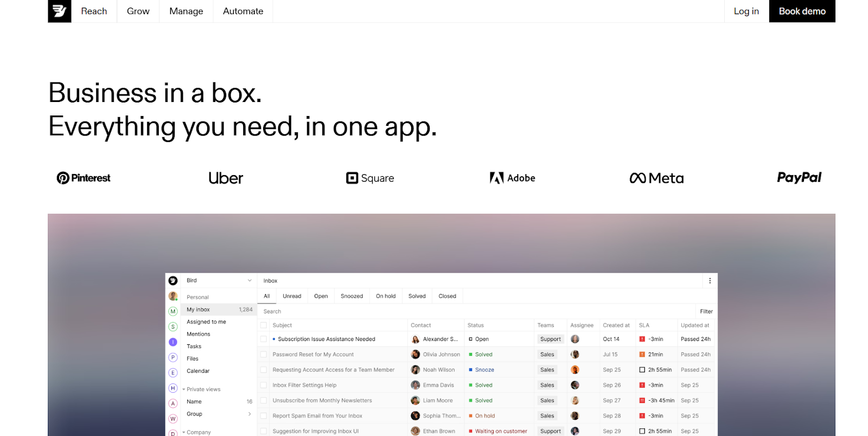Screen dimensions: 868x436
Task: Click Olivia Johnson contact avatar
Action: 416,354
